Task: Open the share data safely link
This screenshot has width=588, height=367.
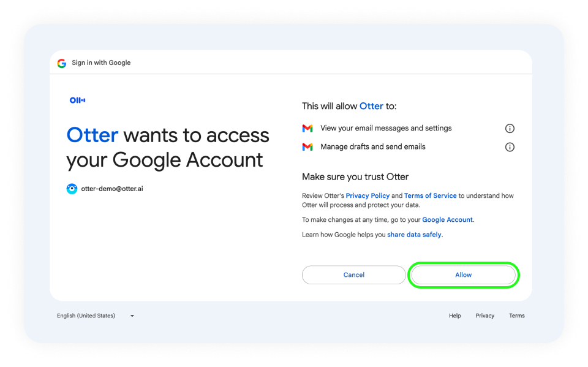Action: point(414,235)
